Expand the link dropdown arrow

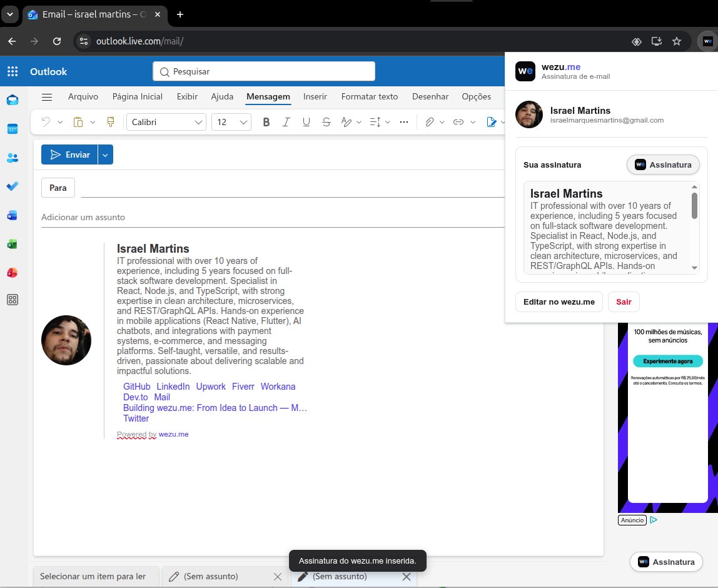[x=473, y=122]
